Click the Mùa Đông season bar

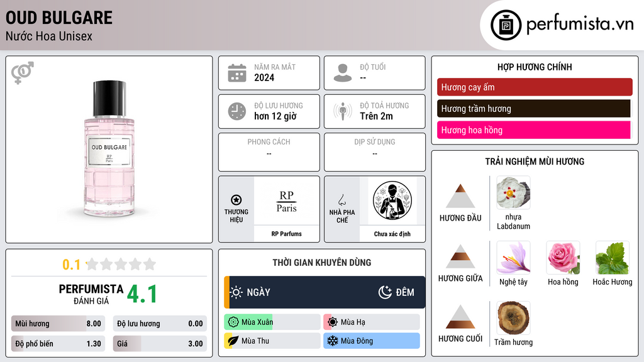[372, 341]
